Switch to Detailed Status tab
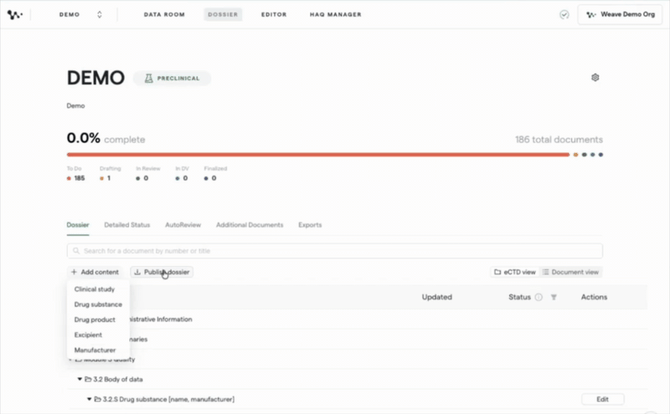The height and width of the screenshot is (414, 670). [x=127, y=225]
